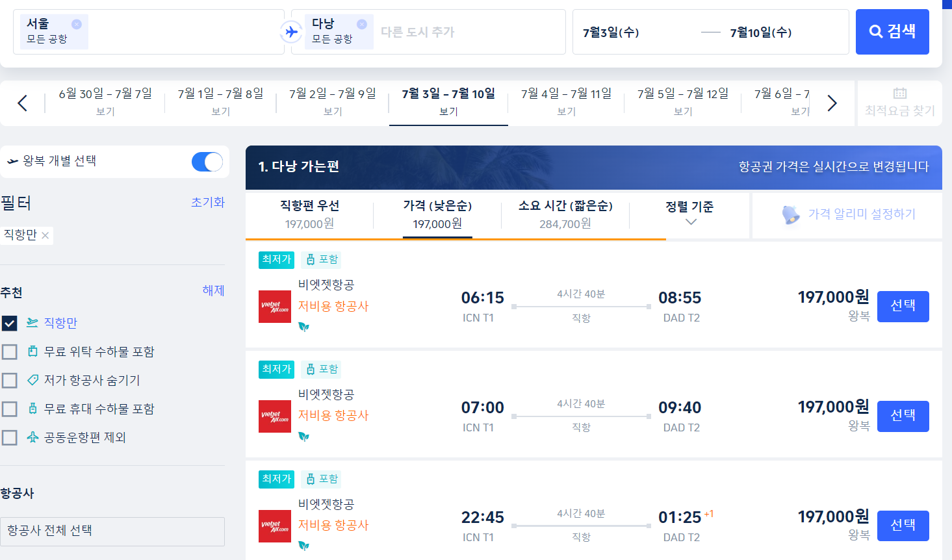Click the 08:55 DAD T2 arrival time
The height and width of the screenshot is (560, 952).
click(x=680, y=298)
